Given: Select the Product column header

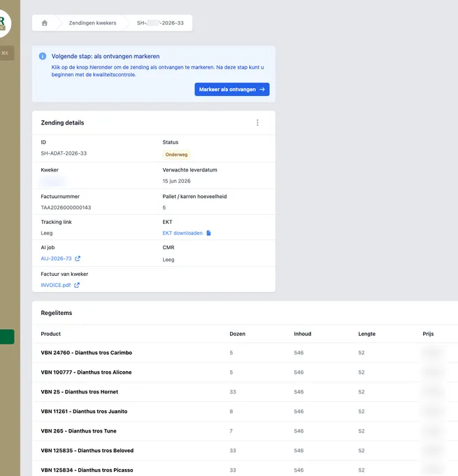Looking at the screenshot, I should [50, 334].
